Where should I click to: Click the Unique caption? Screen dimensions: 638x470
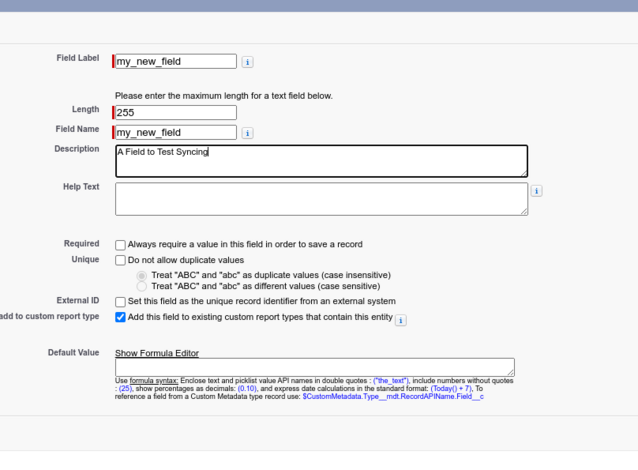[85, 260]
